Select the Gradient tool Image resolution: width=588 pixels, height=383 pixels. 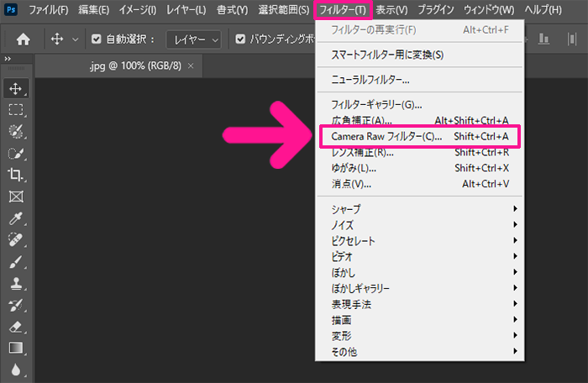15,349
